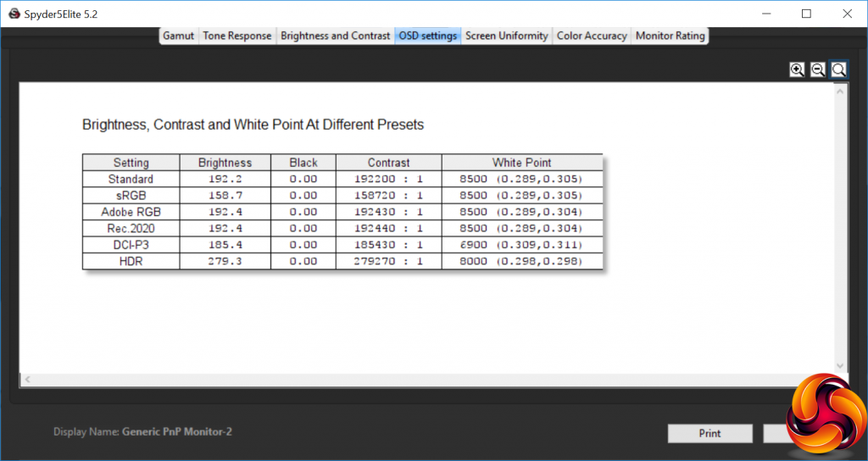Select the HDR row label
Image resolution: width=868 pixels, height=461 pixels.
pyautogui.click(x=131, y=261)
